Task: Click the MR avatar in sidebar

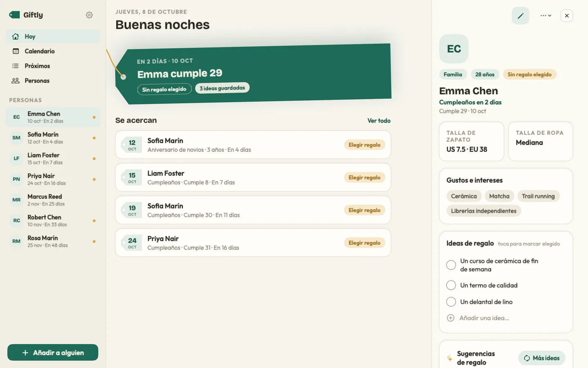Action: [x=16, y=200]
